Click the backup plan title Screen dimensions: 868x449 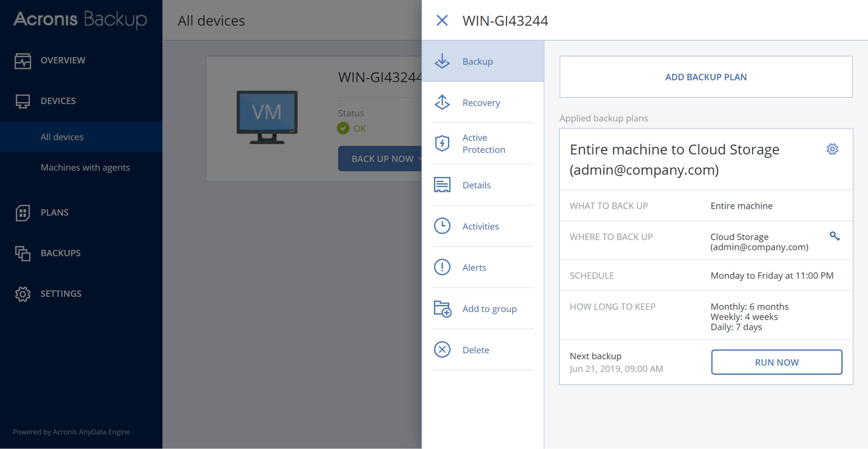(x=674, y=160)
